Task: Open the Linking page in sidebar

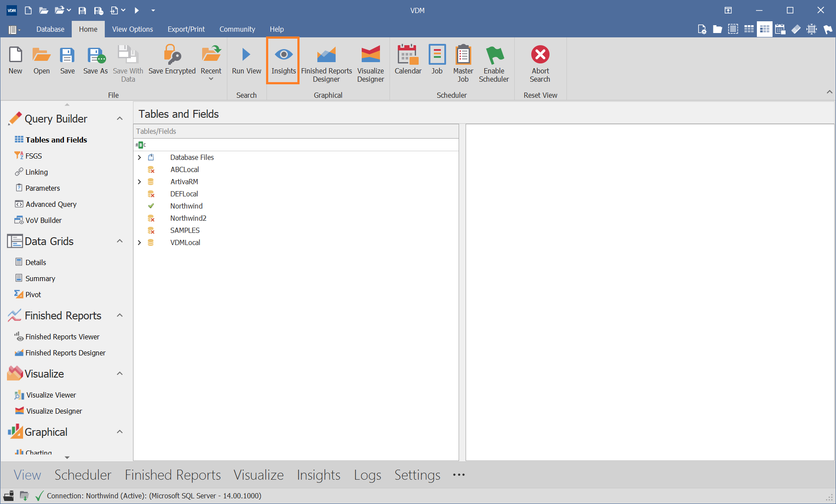Action: (37, 172)
